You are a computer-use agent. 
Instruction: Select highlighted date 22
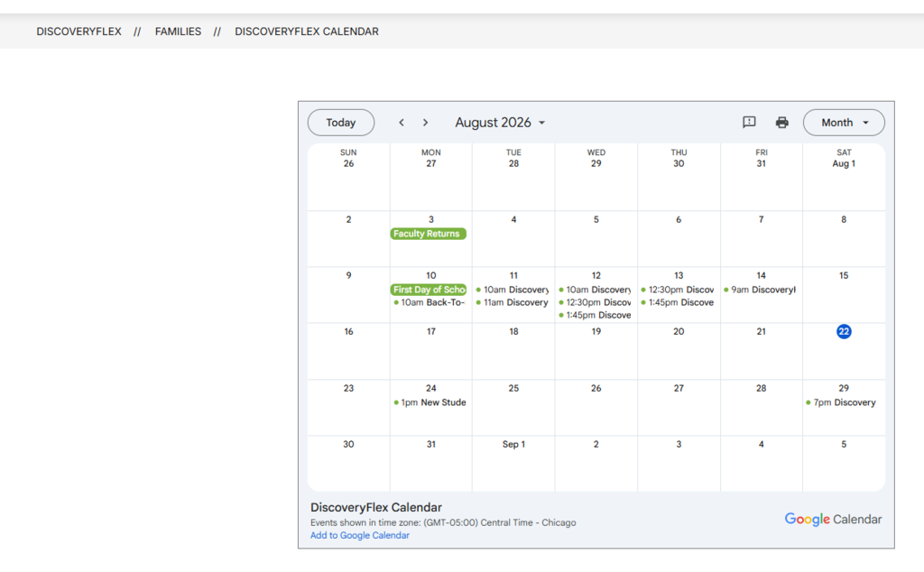[844, 332]
